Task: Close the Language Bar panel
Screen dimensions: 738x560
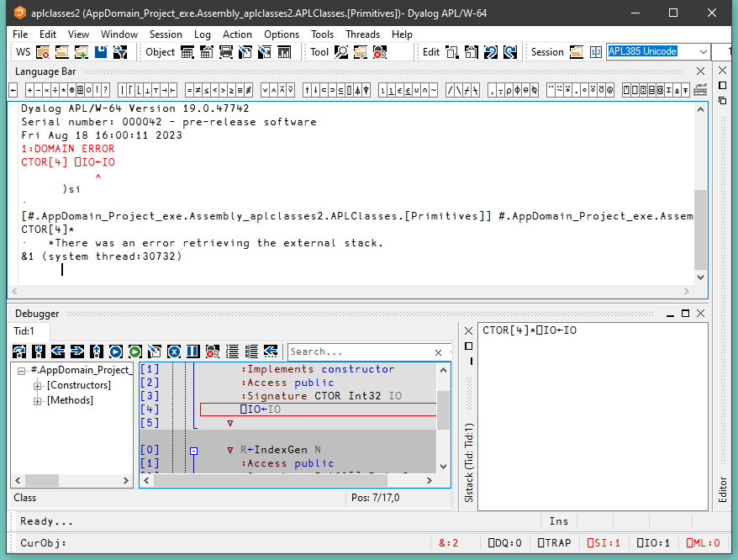Action: [702, 71]
